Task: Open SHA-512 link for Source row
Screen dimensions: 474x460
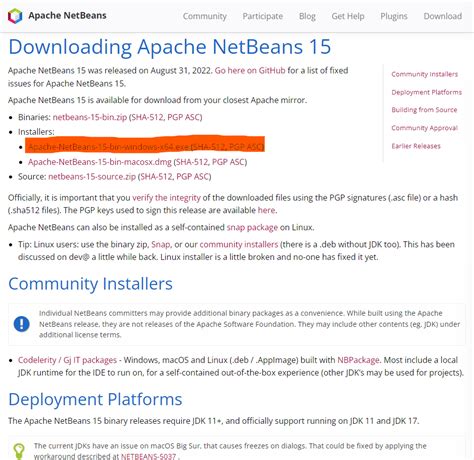Action: (157, 176)
